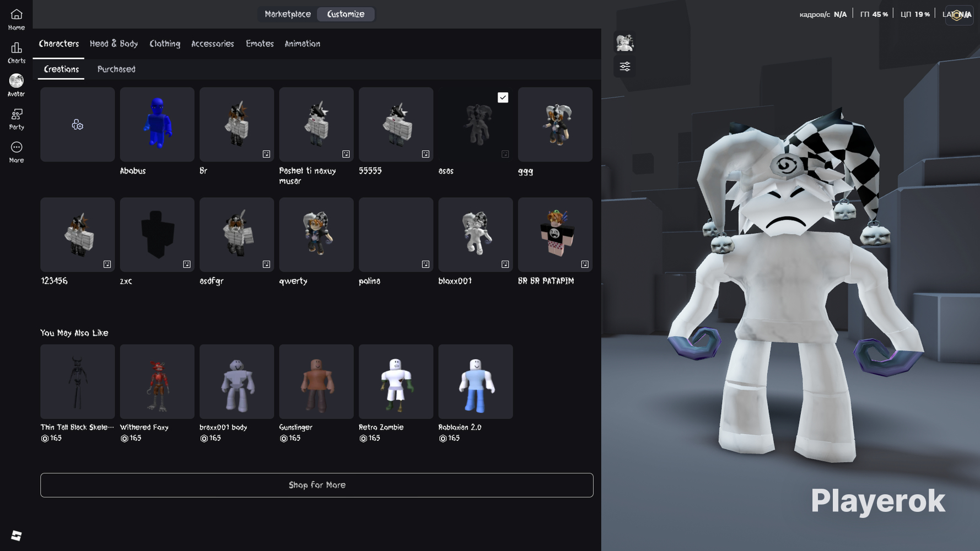Select the 123456 character thumbnail
980x551 pixels.
pos(78,235)
